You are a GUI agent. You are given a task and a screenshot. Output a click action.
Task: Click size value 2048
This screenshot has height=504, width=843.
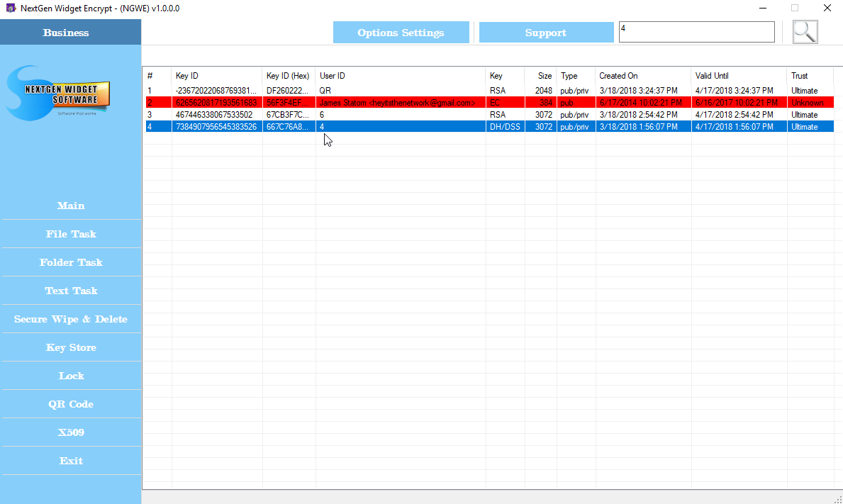pos(544,91)
